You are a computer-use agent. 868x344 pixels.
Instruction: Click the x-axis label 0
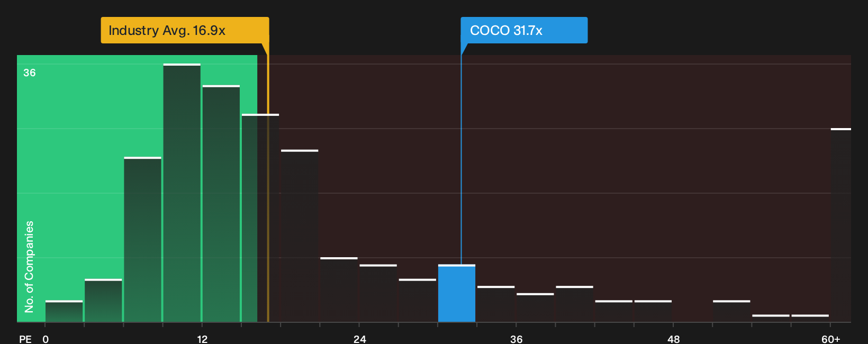[46, 339]
